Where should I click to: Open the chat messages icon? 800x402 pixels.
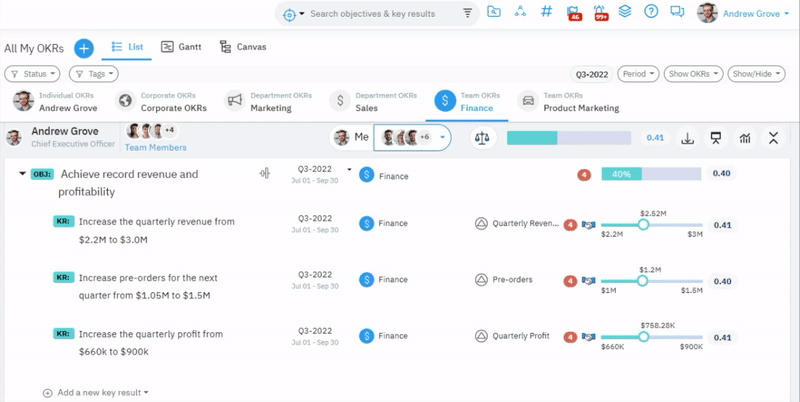point(677,13)
